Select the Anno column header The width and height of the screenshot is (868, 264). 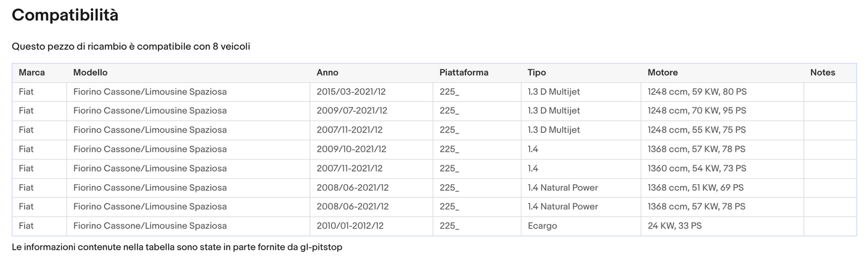click(327, 73)
